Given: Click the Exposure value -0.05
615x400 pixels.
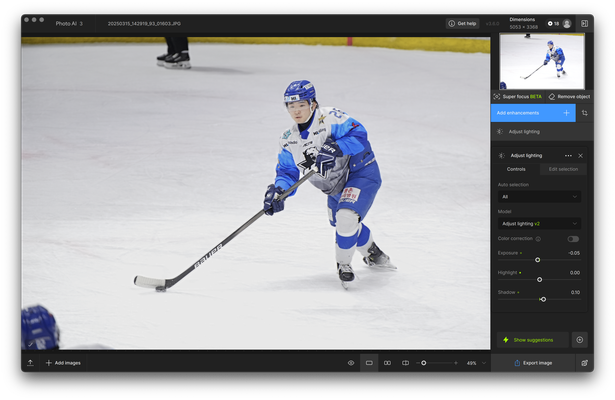Looking at the screenshot, I should pyautogui.click(x=574, y=253).
